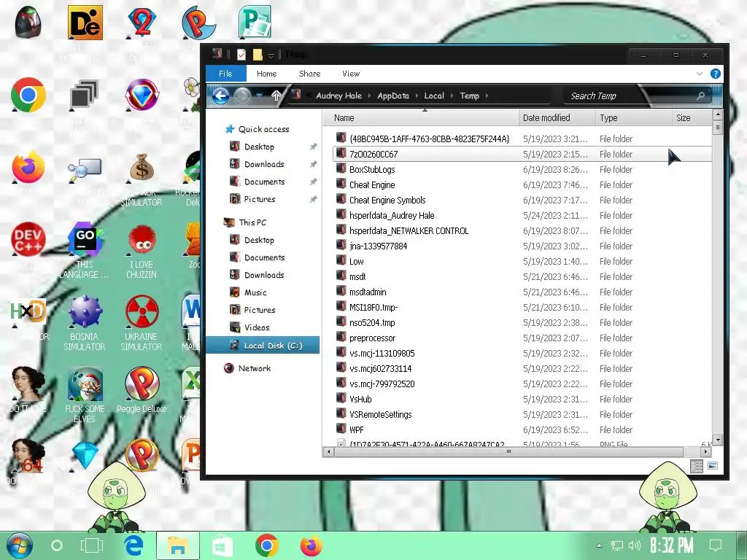Select the WPF folder
The image size is (747, 560).
coord(356,430)
